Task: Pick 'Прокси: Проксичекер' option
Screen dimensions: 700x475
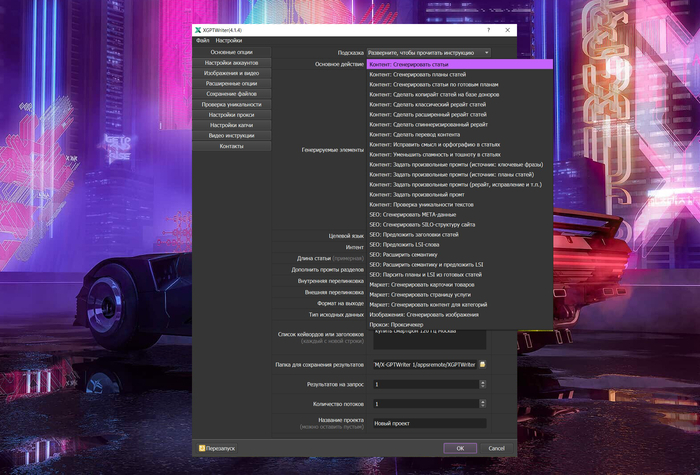Action: 460,325
